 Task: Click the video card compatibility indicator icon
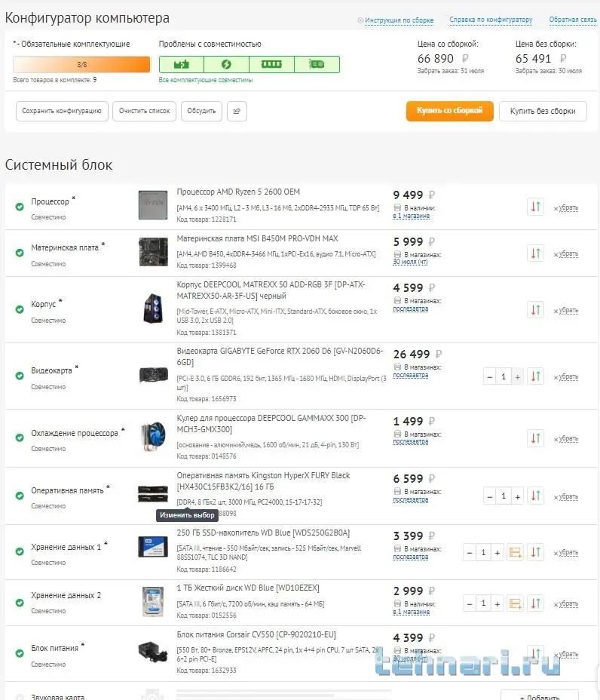point(317,64)
